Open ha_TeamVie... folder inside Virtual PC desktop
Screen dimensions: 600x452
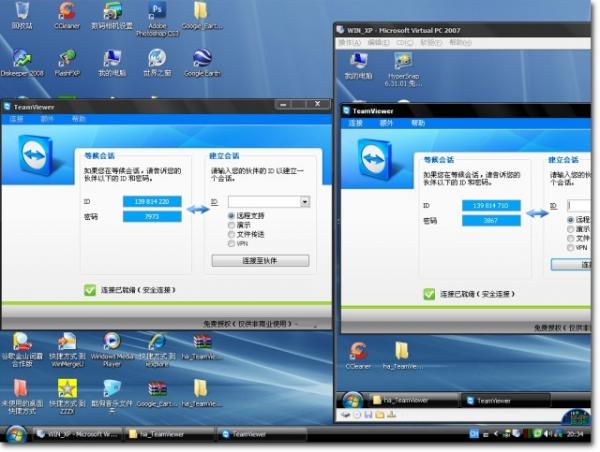coord(402,351)
